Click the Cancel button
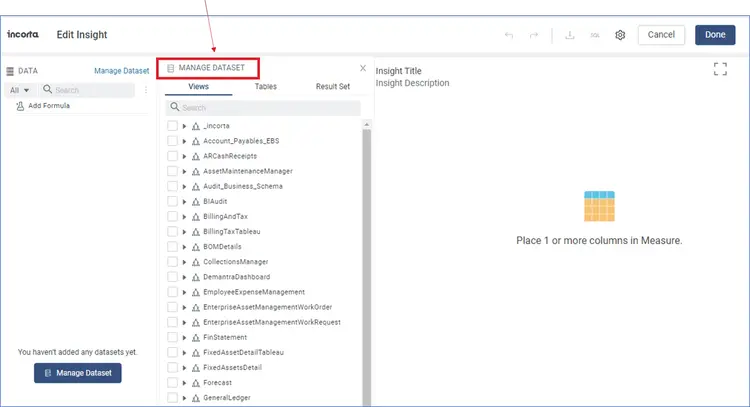The width and height of the screenshot is (750, 407). pyautogui.click(x=661, y=35)
